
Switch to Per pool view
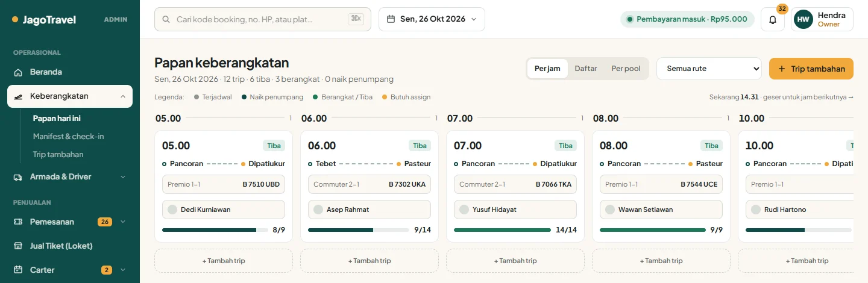[x=626, y=69]
